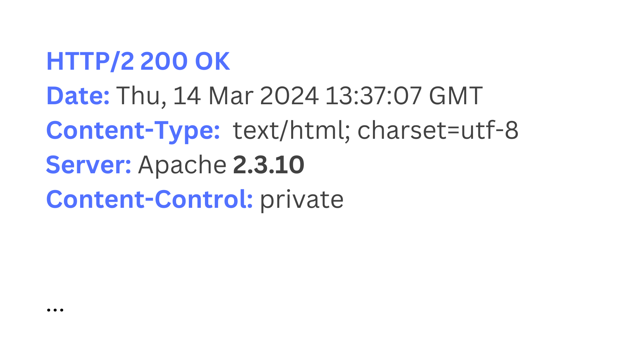Select the Date header label
This screenshot has height=362, width=644.
(x=78, y=96)
